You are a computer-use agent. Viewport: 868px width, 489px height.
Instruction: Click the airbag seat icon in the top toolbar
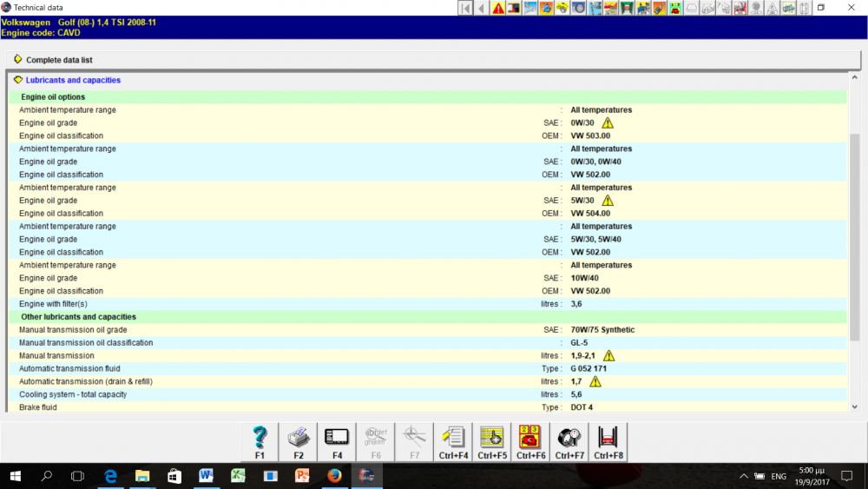[x=740, y=8]
